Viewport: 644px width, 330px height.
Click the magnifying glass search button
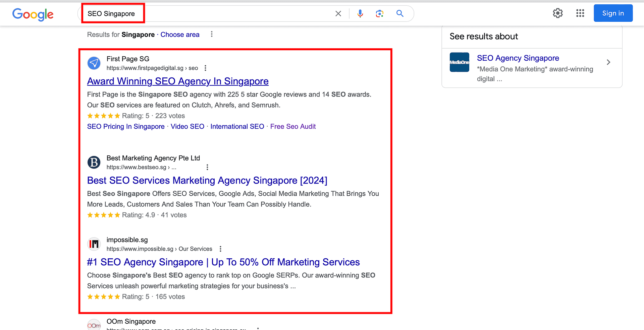(x=399, y=13)
